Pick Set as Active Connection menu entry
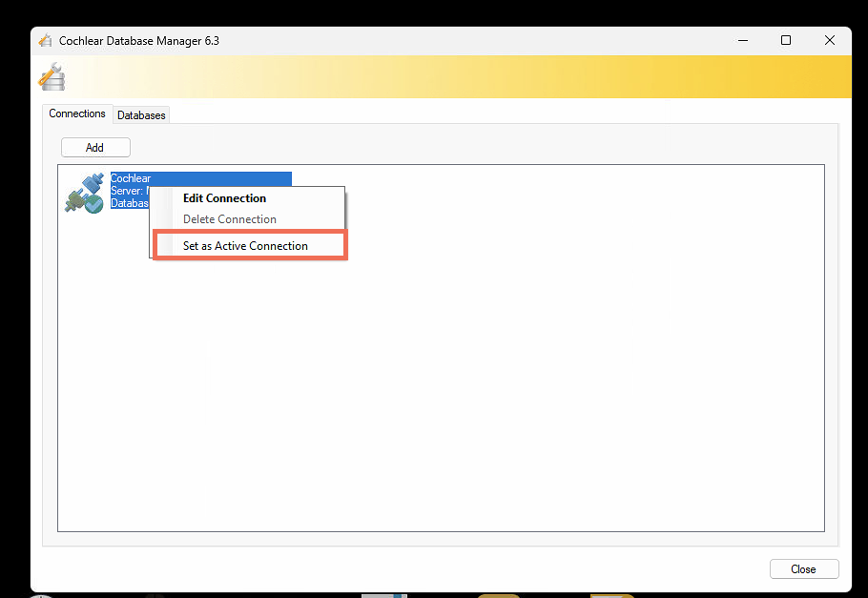868x598 pixels. tap(245, 246)
